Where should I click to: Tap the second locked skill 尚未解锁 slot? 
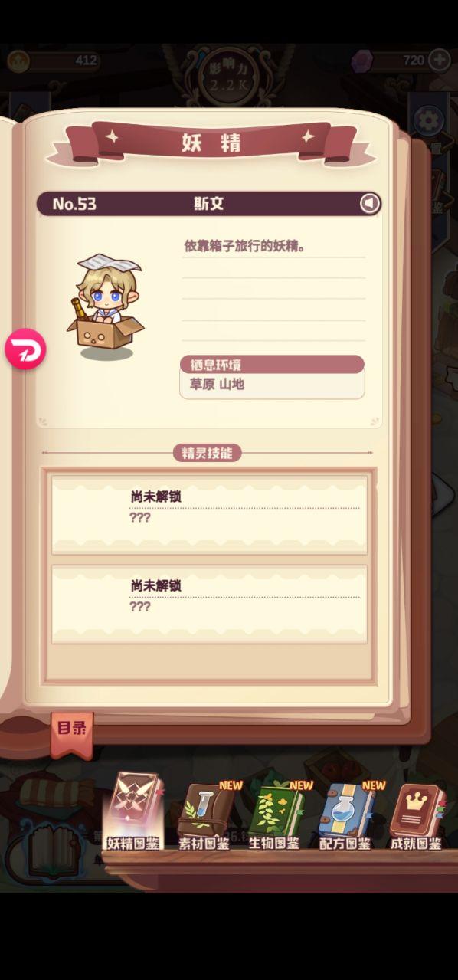[x=209, y=604]
